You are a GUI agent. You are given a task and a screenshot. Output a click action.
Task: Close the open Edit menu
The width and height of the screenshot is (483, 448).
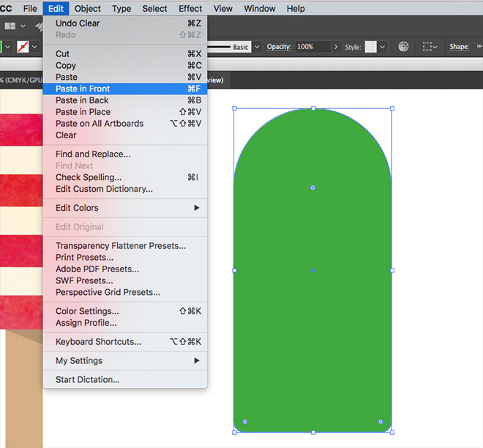56,9
